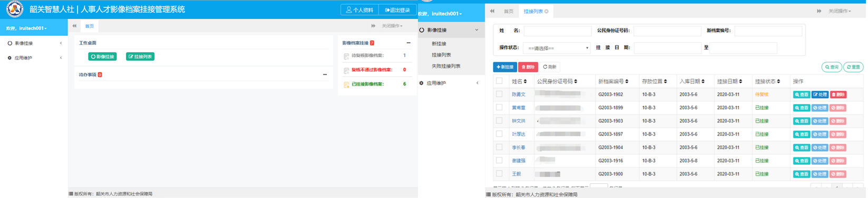Expand the left window's 应用维护 sidebar menu
Screen dimensions: 868x198
[34, 58]
